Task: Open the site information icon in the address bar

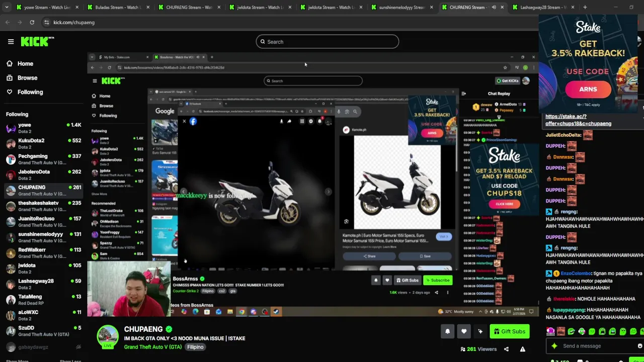Action: (46, 22)
